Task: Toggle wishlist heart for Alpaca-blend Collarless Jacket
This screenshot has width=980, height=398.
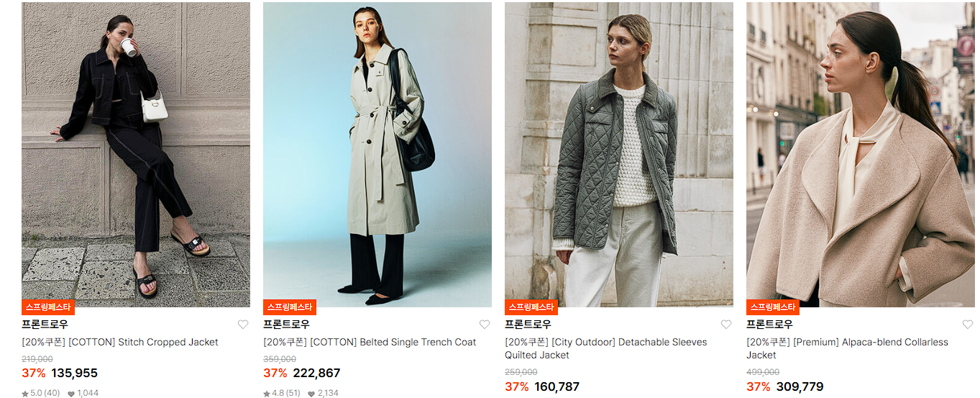Action: pyautogui.click(x=968, y=325)
